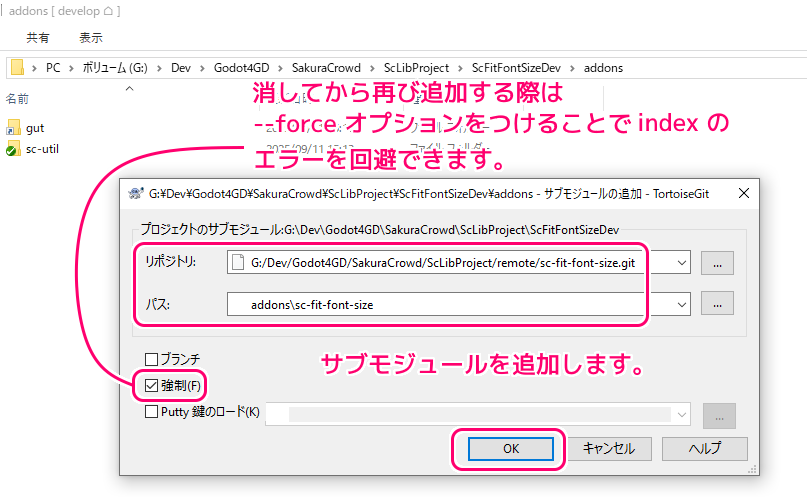Close the TortoiseGit submodule dialog
Viewport: 807px width, 497px height.
(744, 193)
